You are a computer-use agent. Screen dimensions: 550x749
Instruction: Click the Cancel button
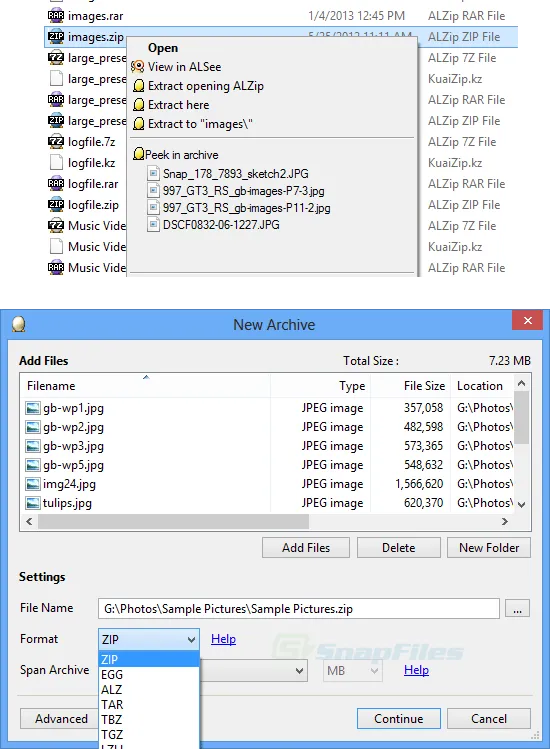point(489,718)
